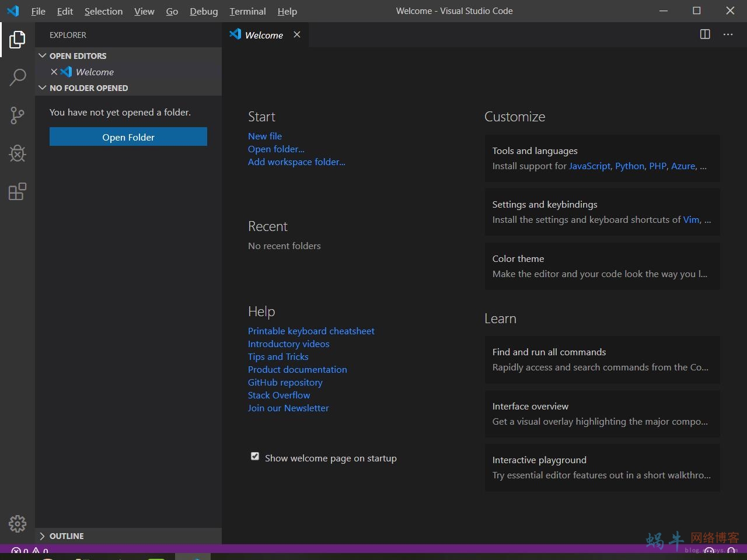The image size is (747, 560).
Task: Toggle Show welcome page on startup checkbox
Action: coord(255,456)
